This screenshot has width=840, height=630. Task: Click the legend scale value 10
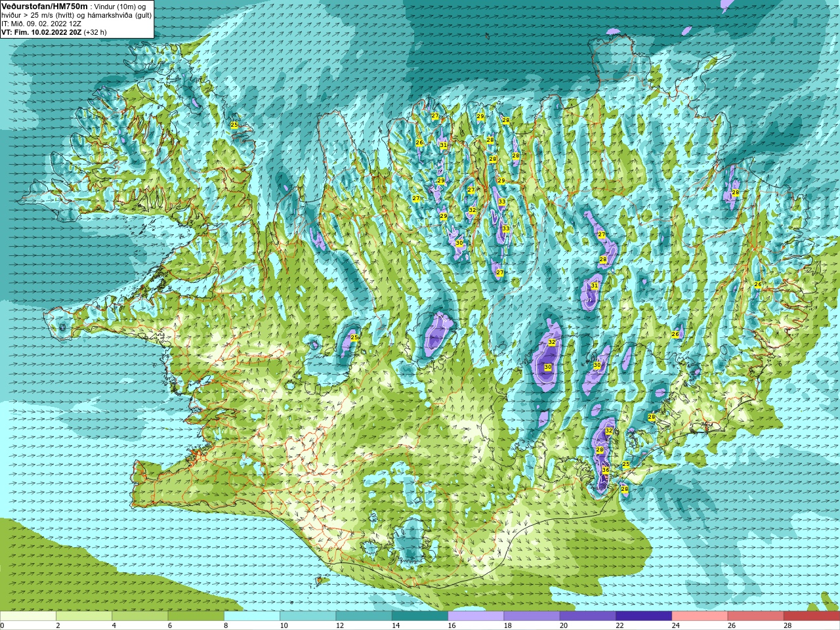pyautogui.click(x=283, y=625)
